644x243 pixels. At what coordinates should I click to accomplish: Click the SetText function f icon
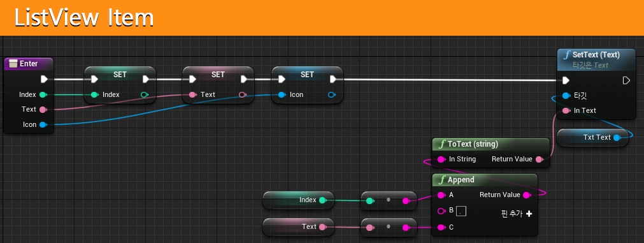[566, 55]
